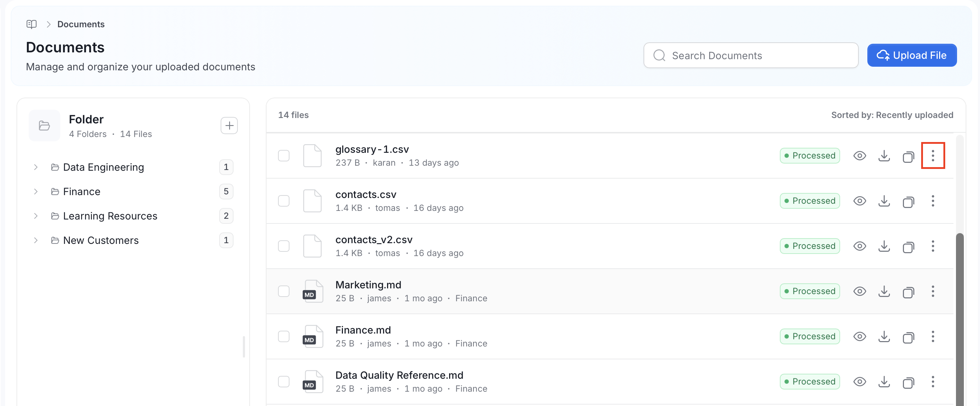Add a new folder with plus button
The width and height of the screenshot is (980, 406).
click(229, 126)
